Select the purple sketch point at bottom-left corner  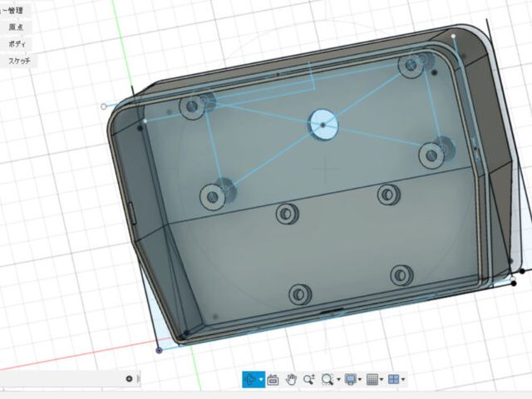pyautogui.click(x=159, y=351)
